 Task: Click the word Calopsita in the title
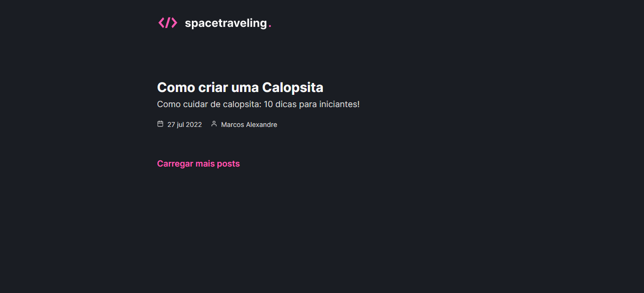(293, 87)
